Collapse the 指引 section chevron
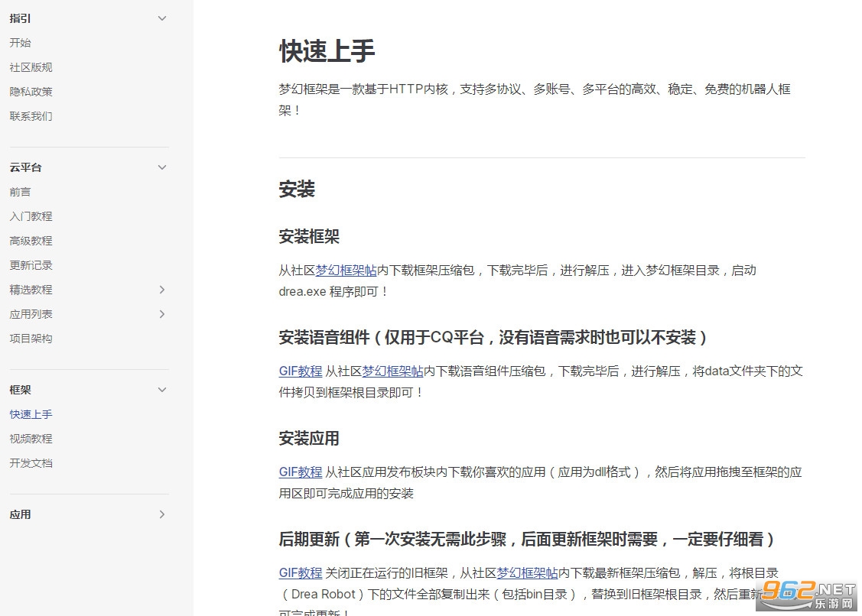 point(161,18)
